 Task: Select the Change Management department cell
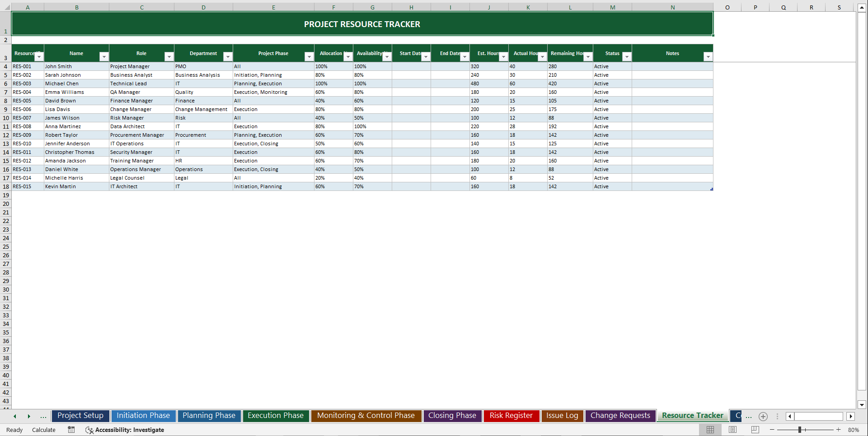(203, 109)
